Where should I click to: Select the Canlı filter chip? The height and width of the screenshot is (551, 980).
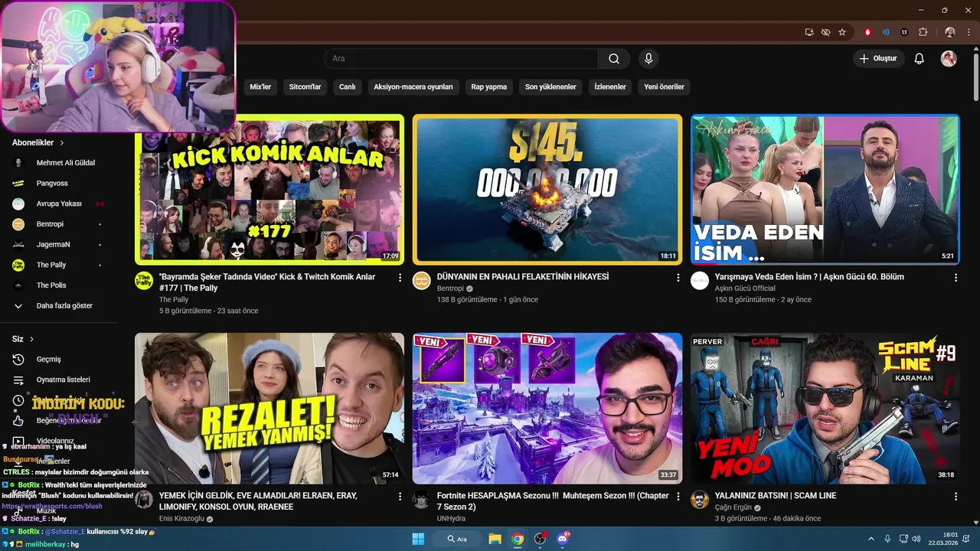[x=348, y=86]
